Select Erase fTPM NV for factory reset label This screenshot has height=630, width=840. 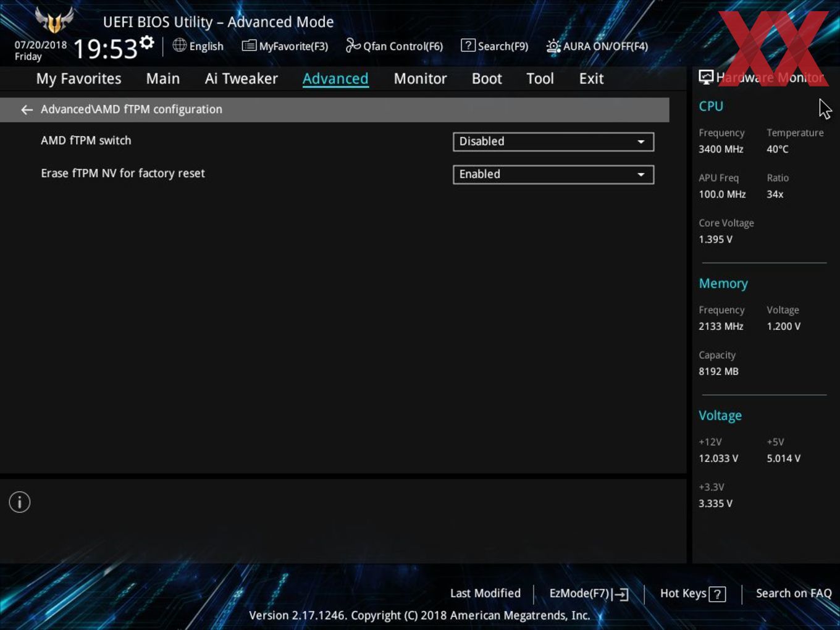click(x=123, y=174)
